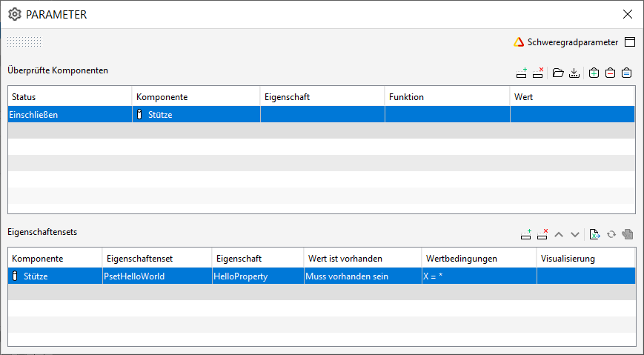Remove row from the Eigenschaftensets table
Image resolution: width=644 pixels, height=355 pixels.
click(x=542, y=235)
